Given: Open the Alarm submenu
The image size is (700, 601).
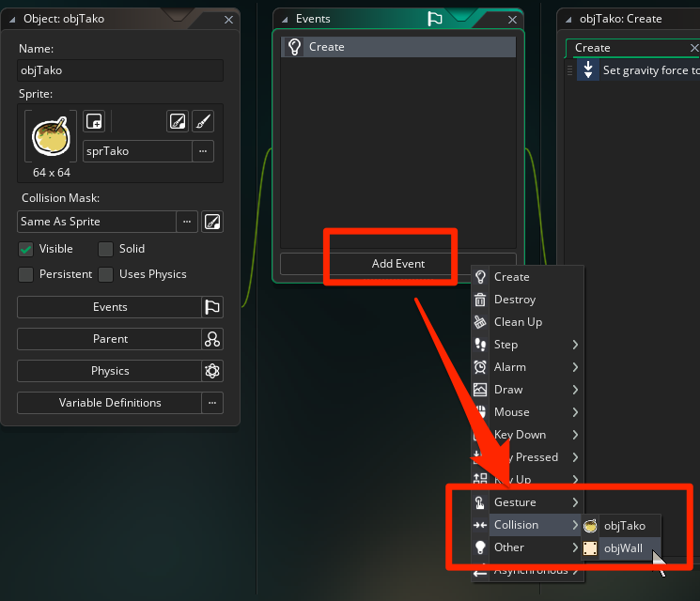Looking at the screenshot, I should click(527, 367).
